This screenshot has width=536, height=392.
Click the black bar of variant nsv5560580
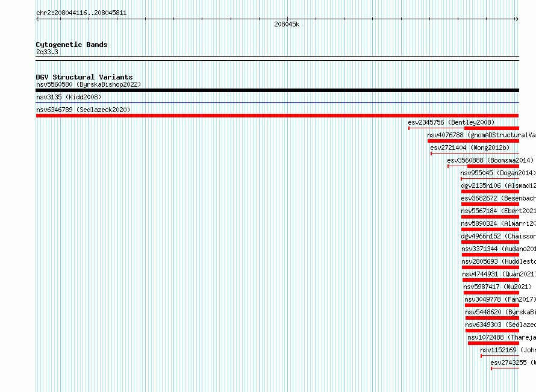(x=277, y=90)
